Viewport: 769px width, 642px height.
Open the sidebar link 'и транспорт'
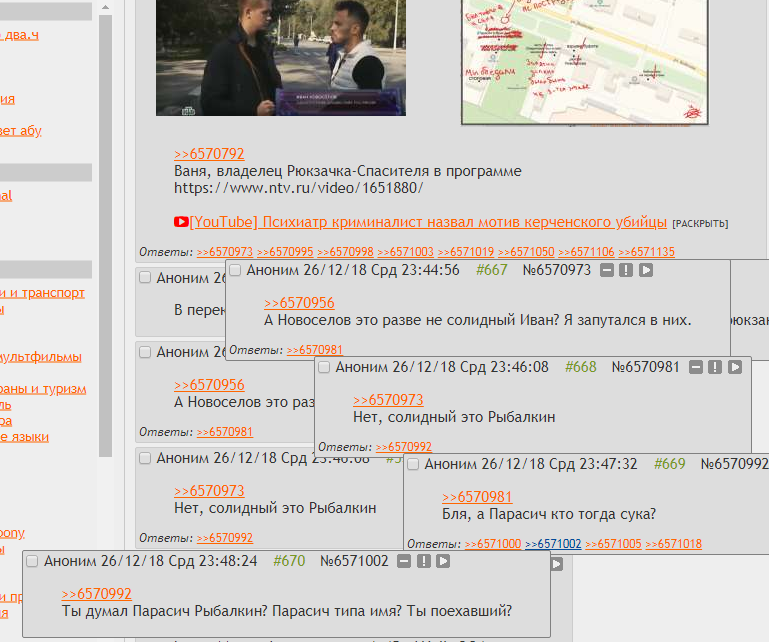[42, 293]
